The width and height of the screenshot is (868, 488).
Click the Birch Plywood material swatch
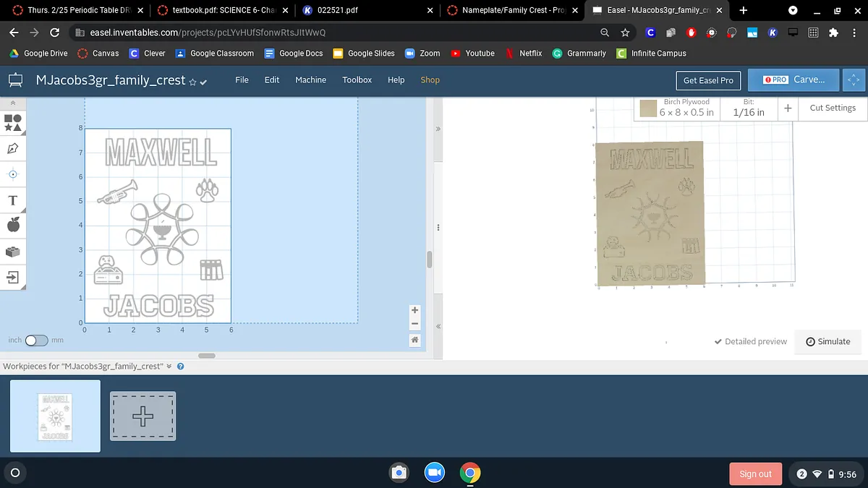point(647,108)
